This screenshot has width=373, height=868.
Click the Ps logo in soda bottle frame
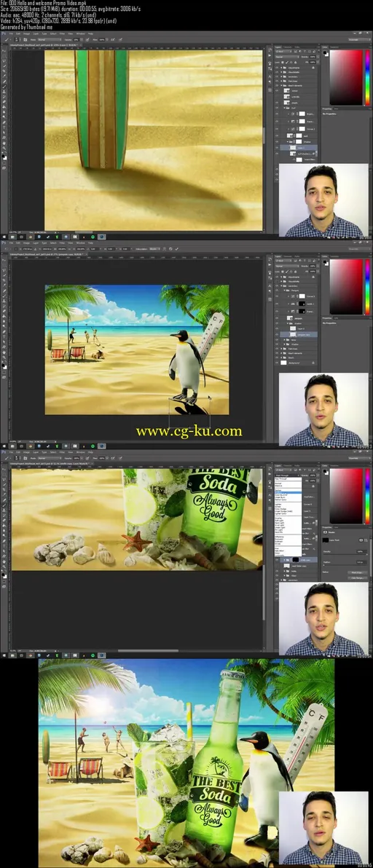coord(4,452)
